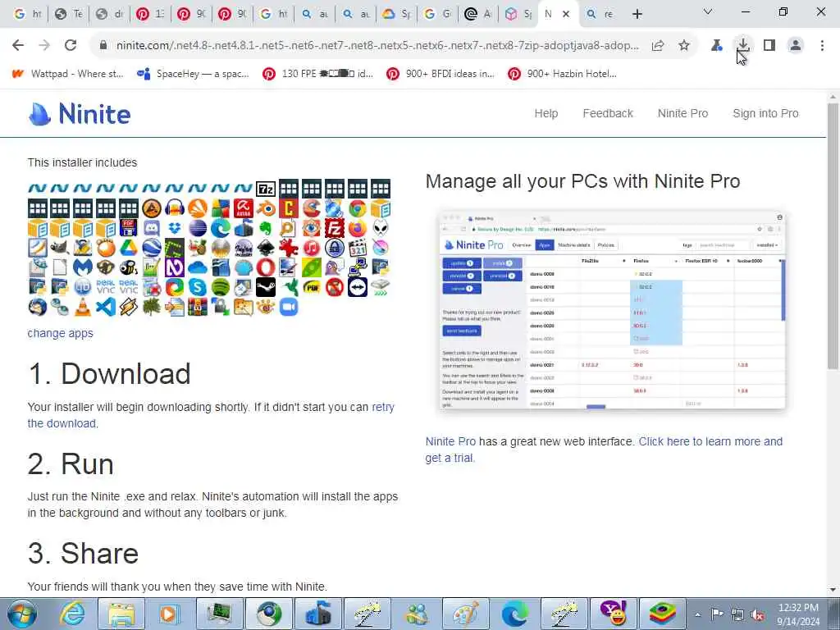Screen dimensions: 840x630
Task: Toggle the Chrome side panel icon
Action: pos(769,45)
